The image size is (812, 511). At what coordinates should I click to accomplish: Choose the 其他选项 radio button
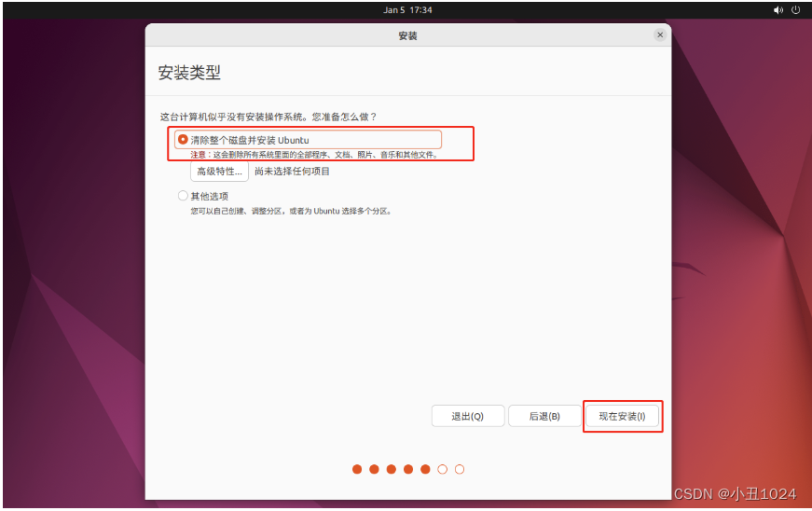pos(183,196)
